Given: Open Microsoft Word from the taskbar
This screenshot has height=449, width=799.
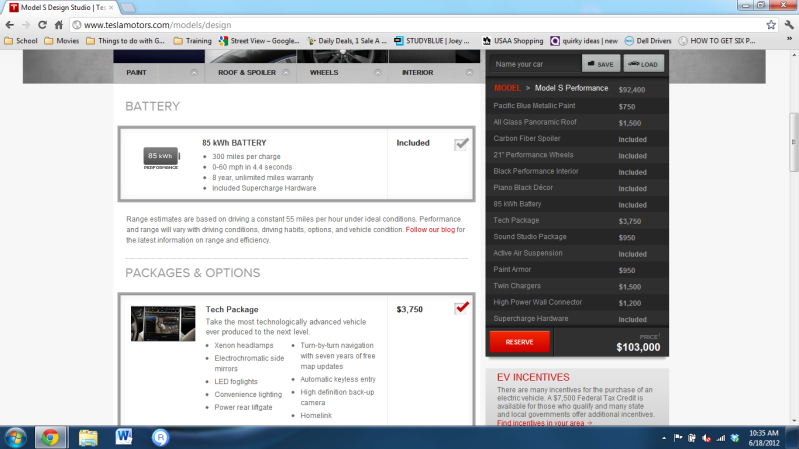Looking at the screenshot, I should [124, 437].
